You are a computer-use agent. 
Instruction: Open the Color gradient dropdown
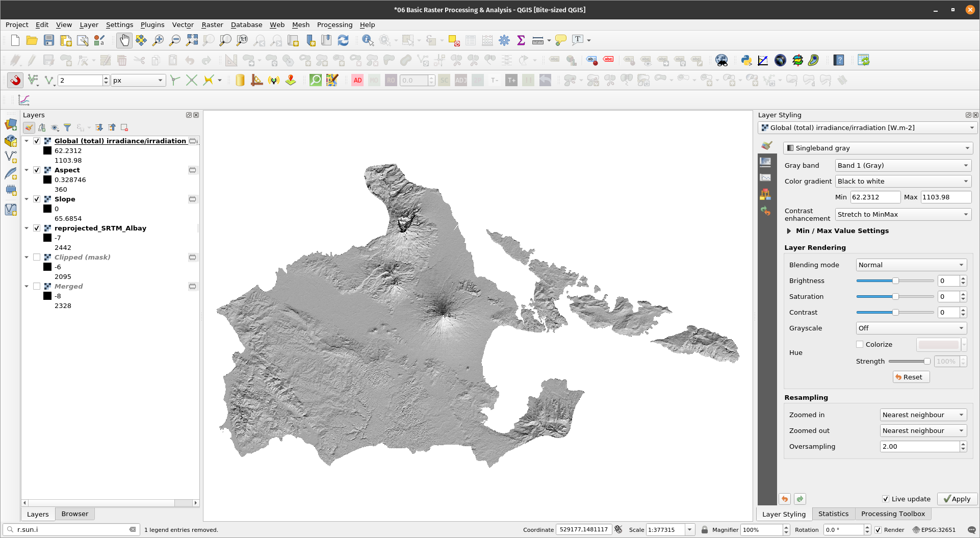(902, 181)
